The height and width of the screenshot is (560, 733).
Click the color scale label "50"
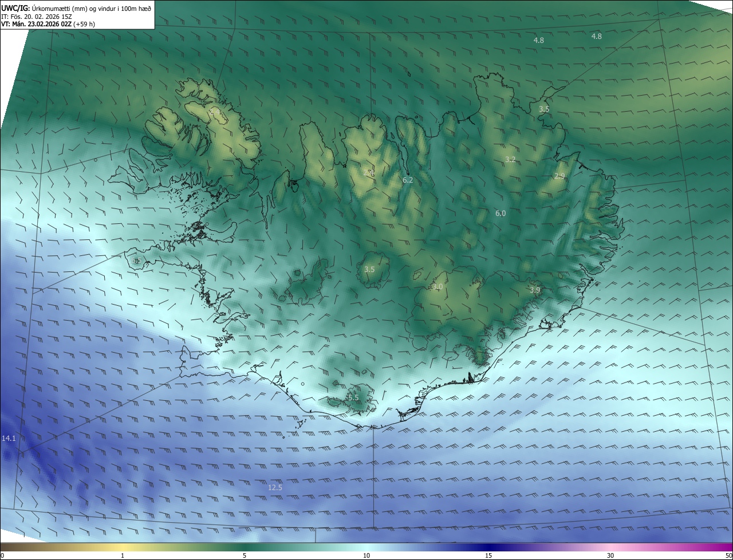(x=728, y=555)
